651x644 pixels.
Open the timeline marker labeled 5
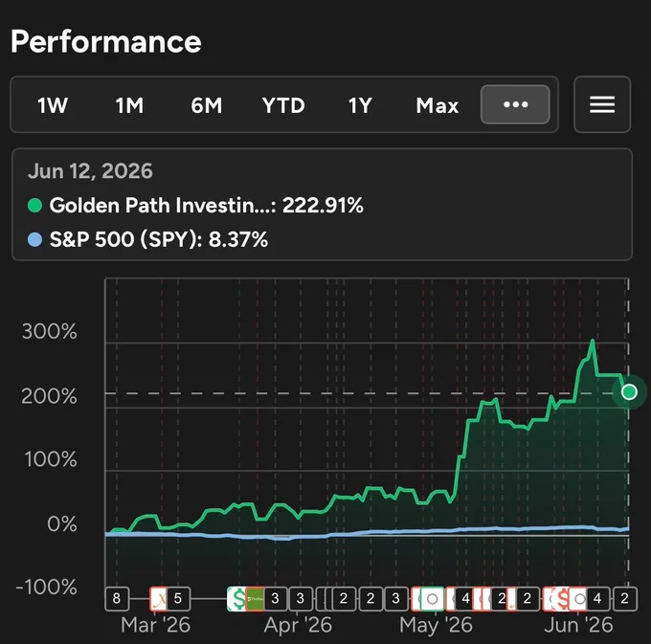[178, 598]
